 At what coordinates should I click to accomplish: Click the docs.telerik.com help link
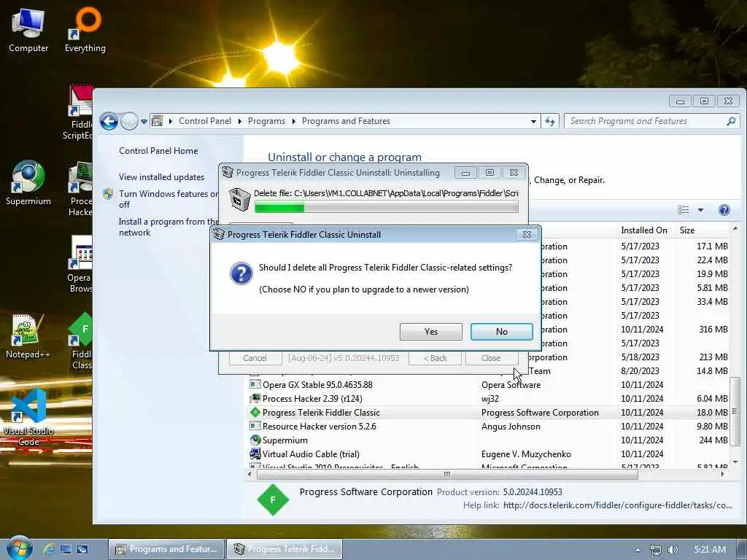(x=617, y=505)
